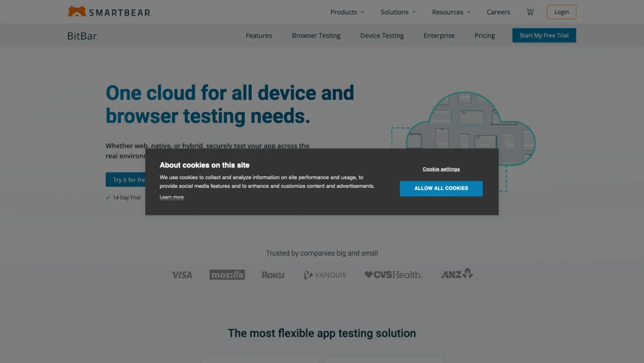
Task: Click the Login button
Action: [x=561, y=12]
